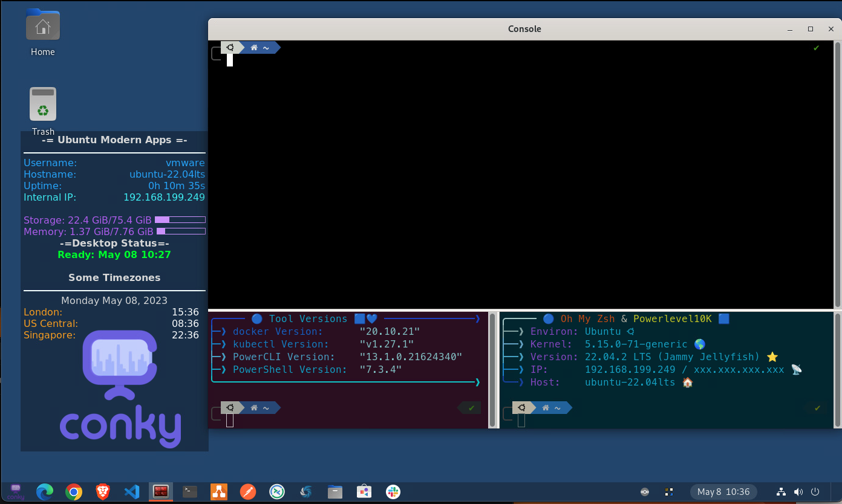This screenshot has width=842, height=504.
Task: Click the Conky username value "vmware"
Action: 185,163
